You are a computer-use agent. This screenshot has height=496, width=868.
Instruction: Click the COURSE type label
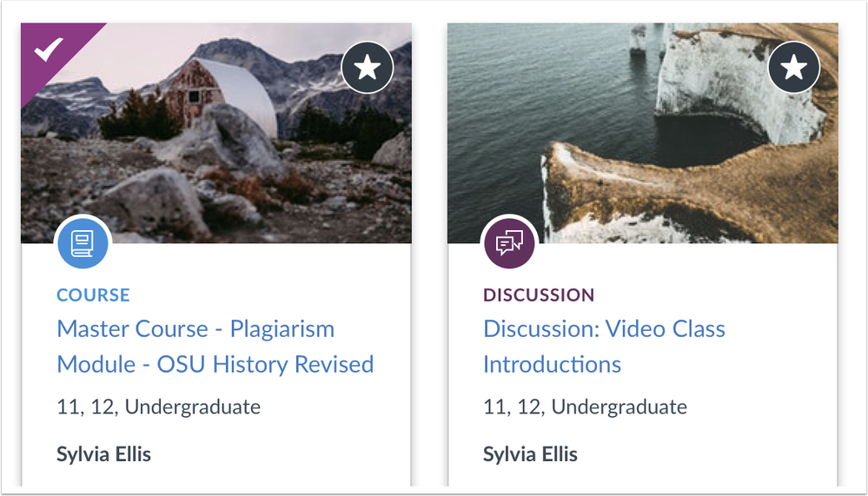pyautogui.click(x=93, y=294)
